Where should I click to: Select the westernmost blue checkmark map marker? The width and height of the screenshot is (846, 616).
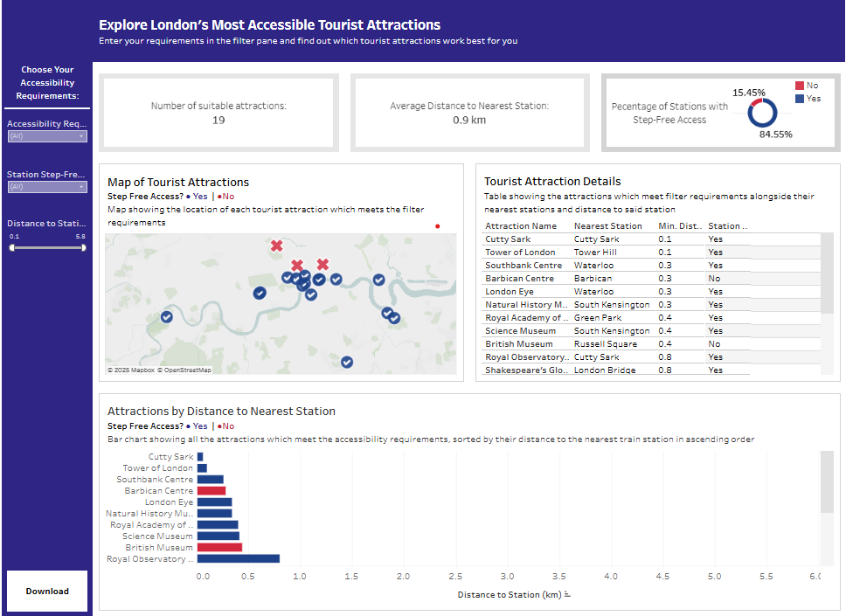(x=168, y=319)
